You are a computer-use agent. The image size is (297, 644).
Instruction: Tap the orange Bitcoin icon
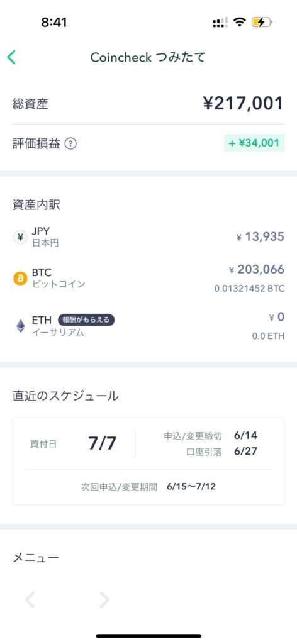pos(20,278)
